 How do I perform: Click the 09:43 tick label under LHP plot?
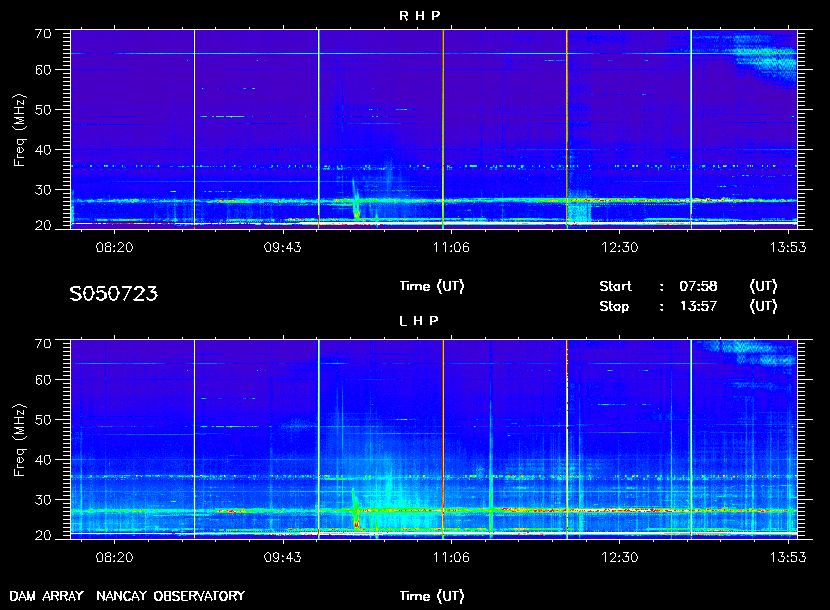[x=283, y=557]
